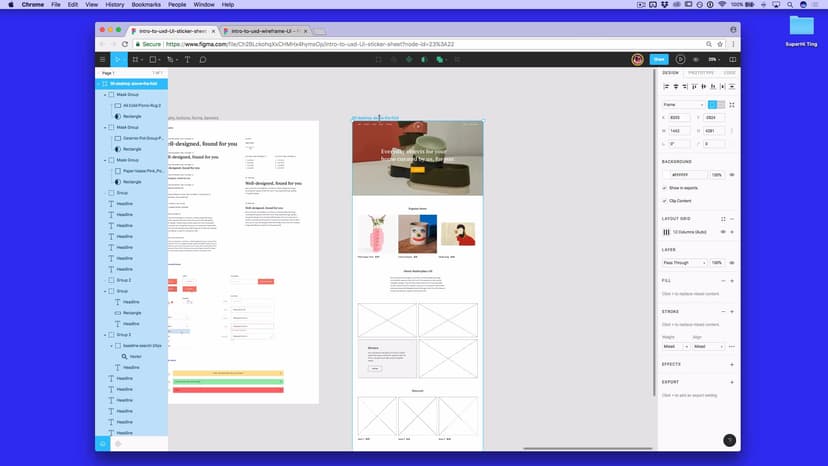Open the Figma main menu icon
Screen dimensions: 828x466
pyautogui.click(x=103, y=59)
